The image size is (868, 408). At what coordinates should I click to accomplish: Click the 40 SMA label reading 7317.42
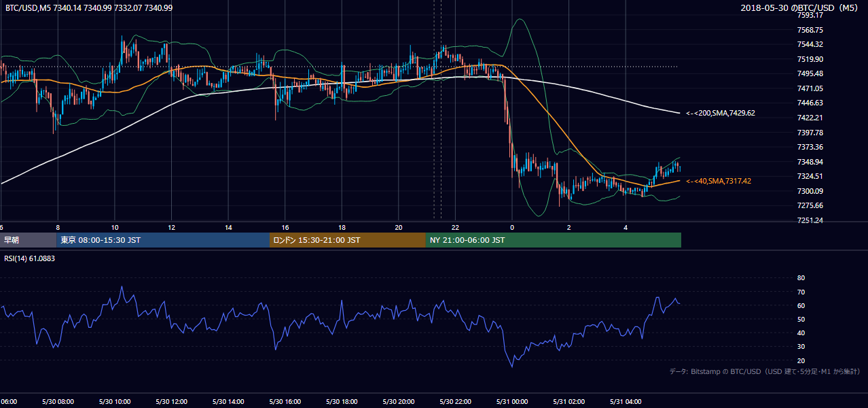[x=719, y=181]
